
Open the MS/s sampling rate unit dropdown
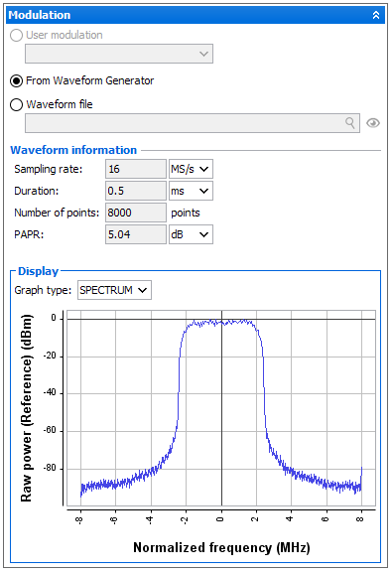point(191,169)
